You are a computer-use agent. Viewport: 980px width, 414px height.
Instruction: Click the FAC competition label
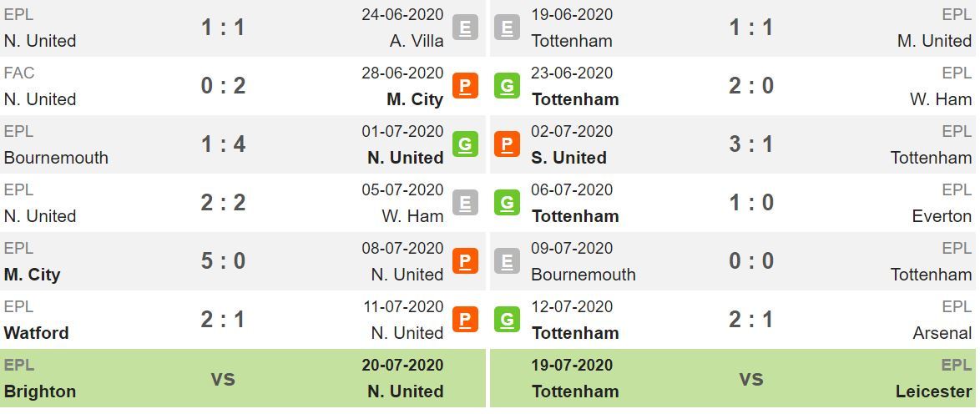coord(18,73)
